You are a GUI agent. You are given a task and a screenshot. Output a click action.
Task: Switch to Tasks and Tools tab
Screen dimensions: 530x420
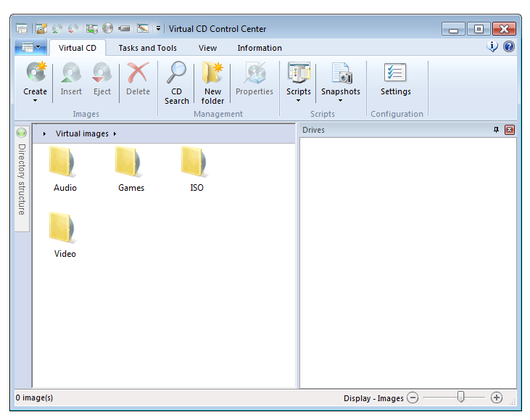pyautogui.click(x=147, y=48)
